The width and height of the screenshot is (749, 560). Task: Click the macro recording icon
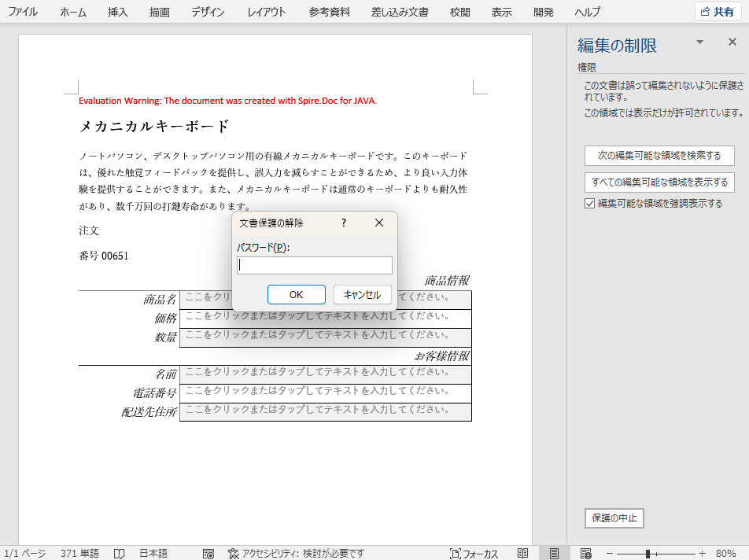coord(209,553)
